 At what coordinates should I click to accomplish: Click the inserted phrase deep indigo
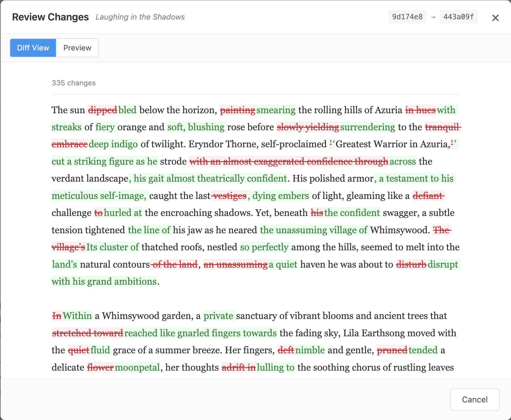113,144
